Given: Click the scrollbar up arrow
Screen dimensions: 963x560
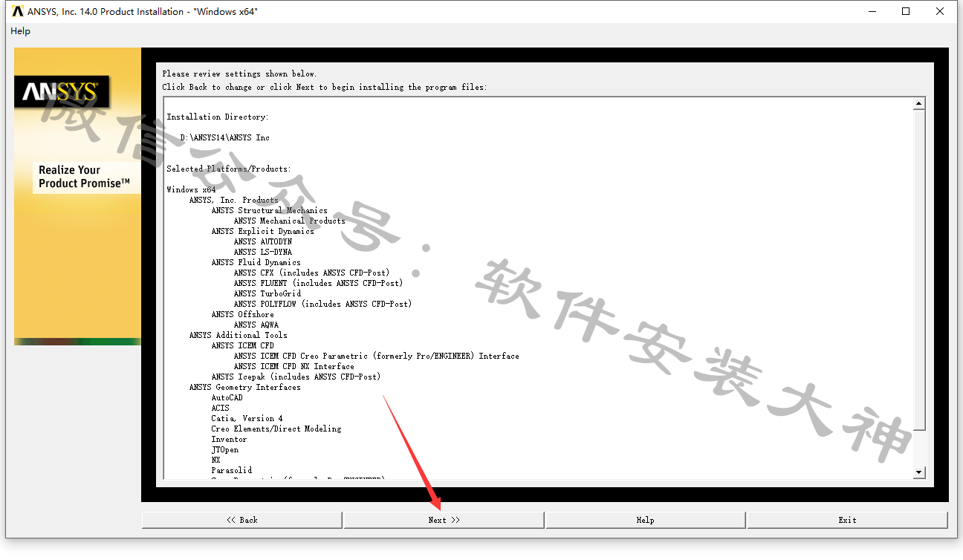Looking at the screenshot, I should pos(919,104).
